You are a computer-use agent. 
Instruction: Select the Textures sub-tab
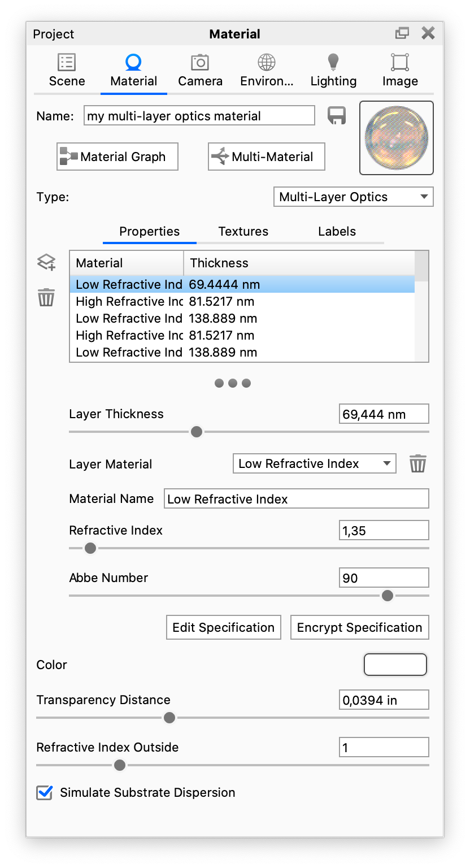point(243,231)
